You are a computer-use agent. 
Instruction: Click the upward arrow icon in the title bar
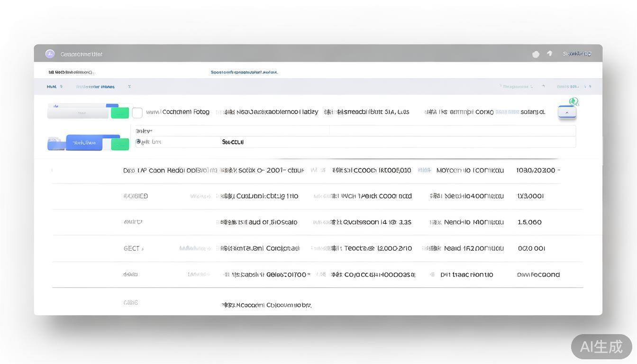tap(550, 54)
